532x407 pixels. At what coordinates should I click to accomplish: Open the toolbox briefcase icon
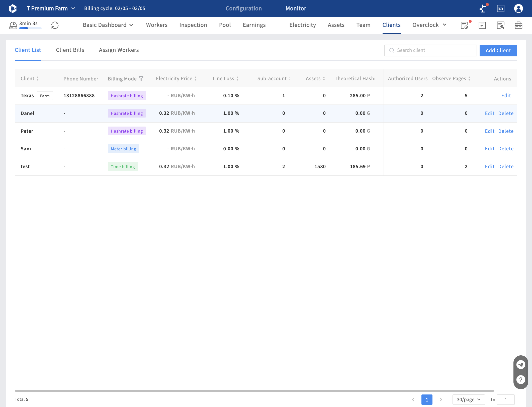click(x=518, y=25)
